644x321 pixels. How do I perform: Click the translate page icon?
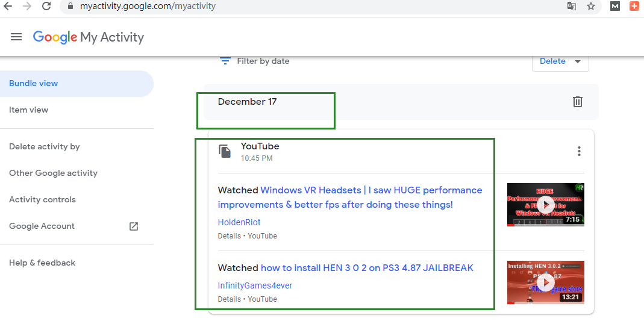tap(571, 7)
